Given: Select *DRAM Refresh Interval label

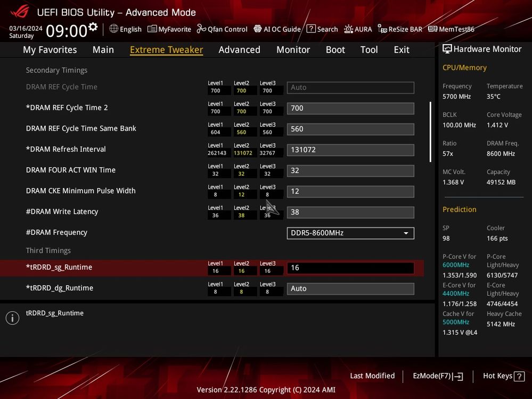Looking at the screenshot, I should click(x=66, y=149).
